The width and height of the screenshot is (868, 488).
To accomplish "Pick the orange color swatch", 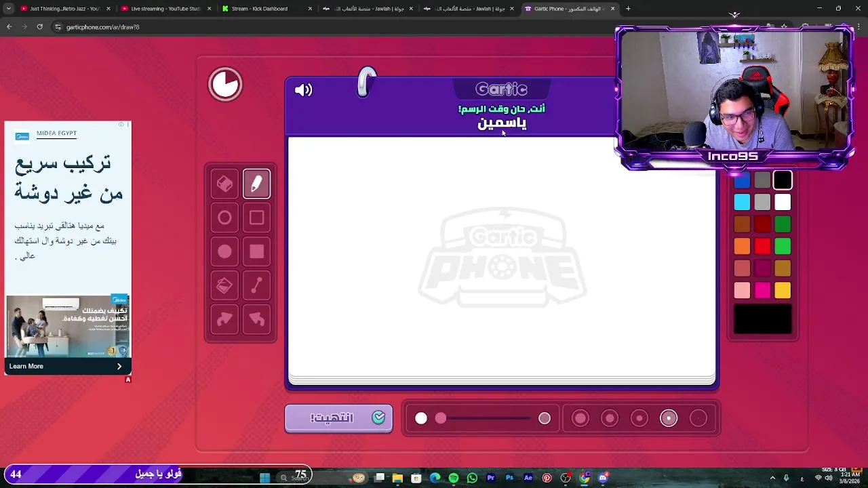I will (742, 246).
